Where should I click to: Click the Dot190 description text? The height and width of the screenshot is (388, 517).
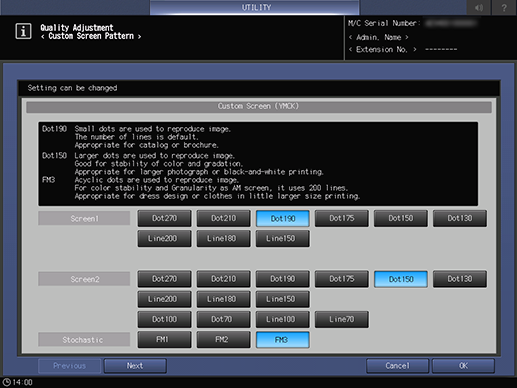pos(153,137)
